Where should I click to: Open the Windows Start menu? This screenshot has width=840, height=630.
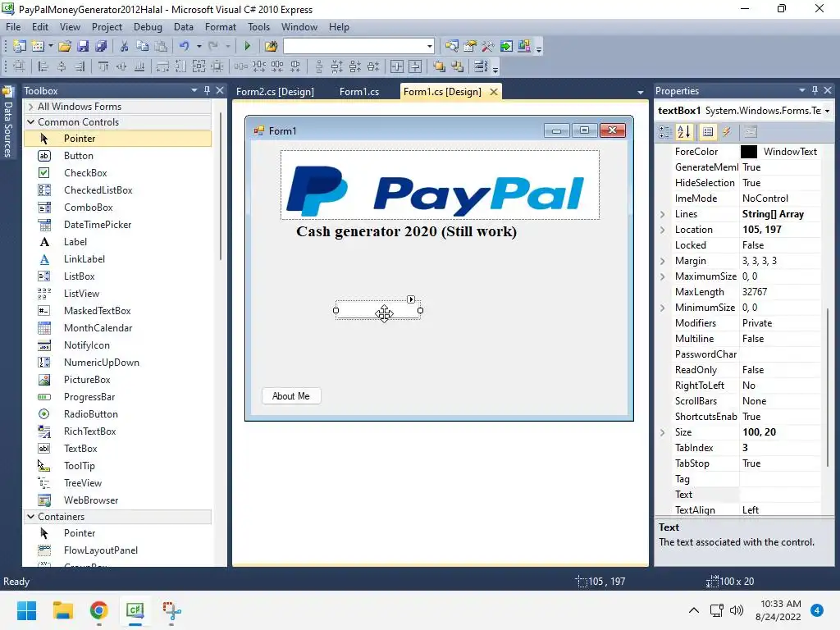click(x=27, y=610)
